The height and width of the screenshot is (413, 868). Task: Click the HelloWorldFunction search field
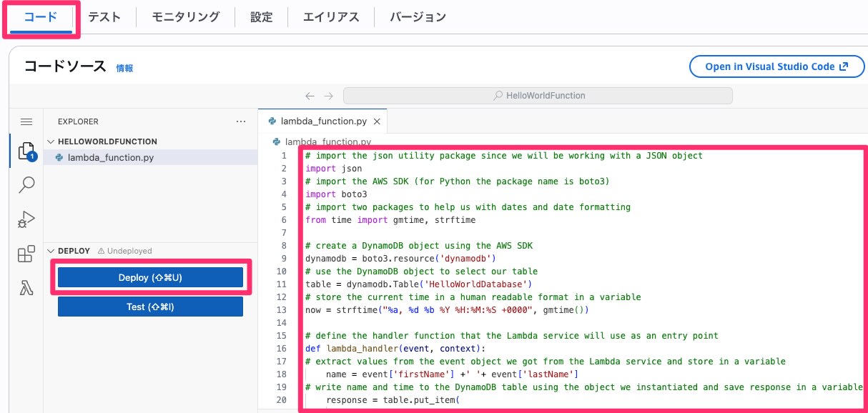click(538, 96)
